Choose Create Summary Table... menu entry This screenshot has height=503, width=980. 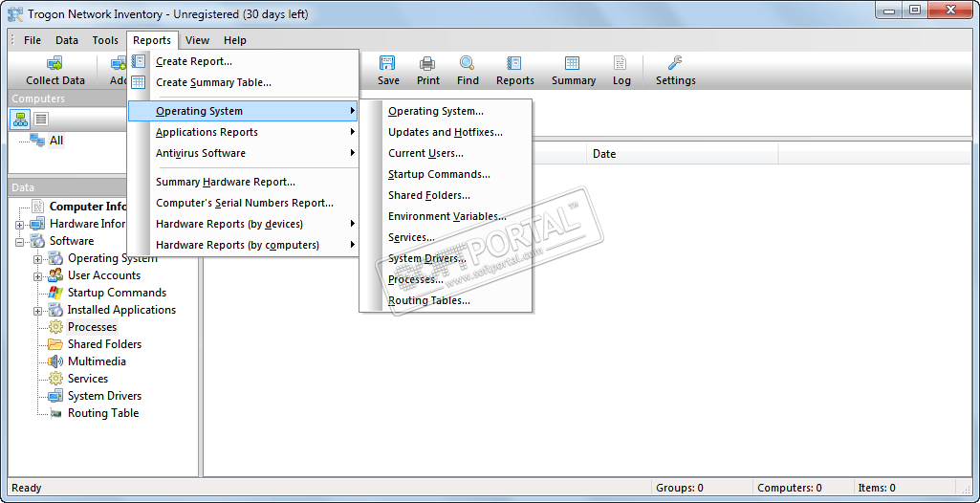pyautogui.click(x=243, y=82)
